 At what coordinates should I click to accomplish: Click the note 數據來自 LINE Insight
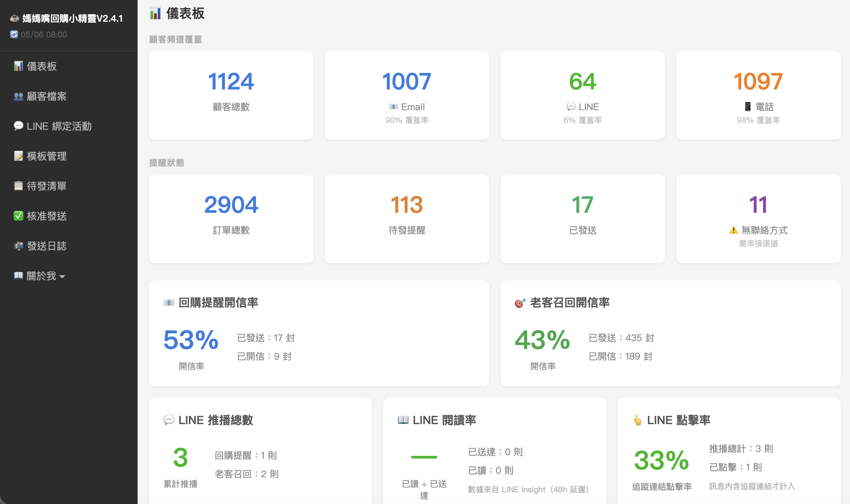(x=528, y=489)
